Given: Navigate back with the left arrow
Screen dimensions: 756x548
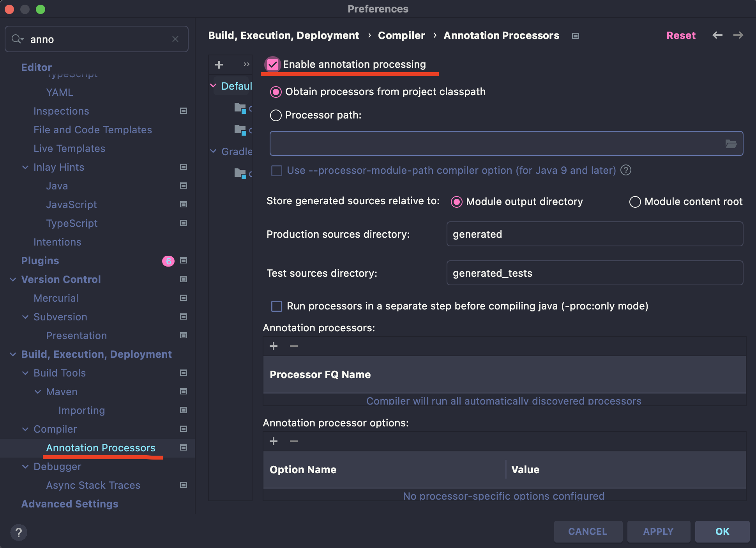Looking at the screenshot, I should tap(717, 35).
